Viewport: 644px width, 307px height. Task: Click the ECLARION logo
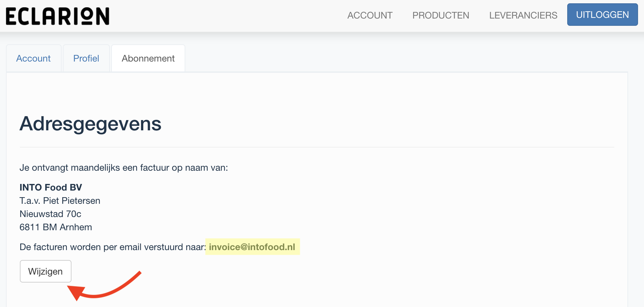coord(58,16)
